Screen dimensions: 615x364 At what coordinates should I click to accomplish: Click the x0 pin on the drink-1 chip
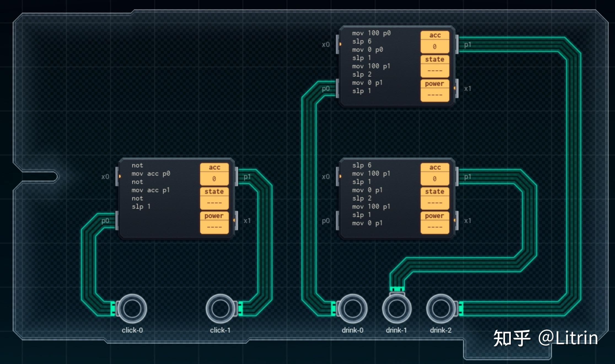tap(338, 176)
